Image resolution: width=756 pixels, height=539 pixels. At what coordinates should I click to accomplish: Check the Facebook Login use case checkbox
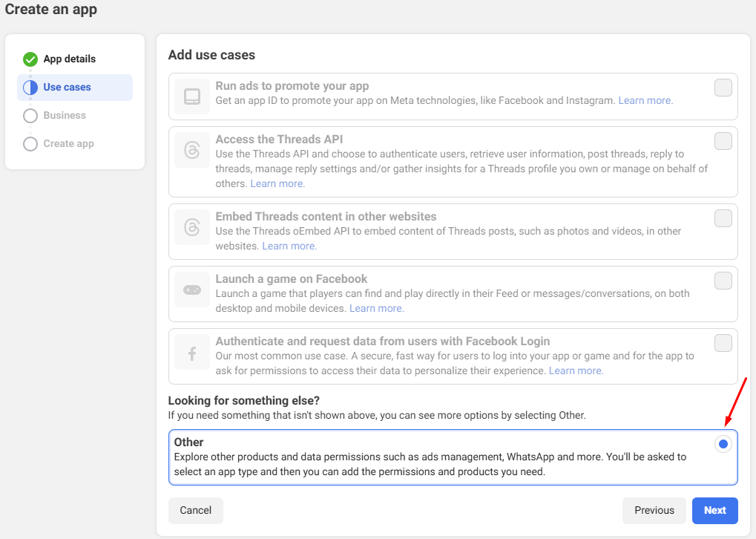(723, 343)
